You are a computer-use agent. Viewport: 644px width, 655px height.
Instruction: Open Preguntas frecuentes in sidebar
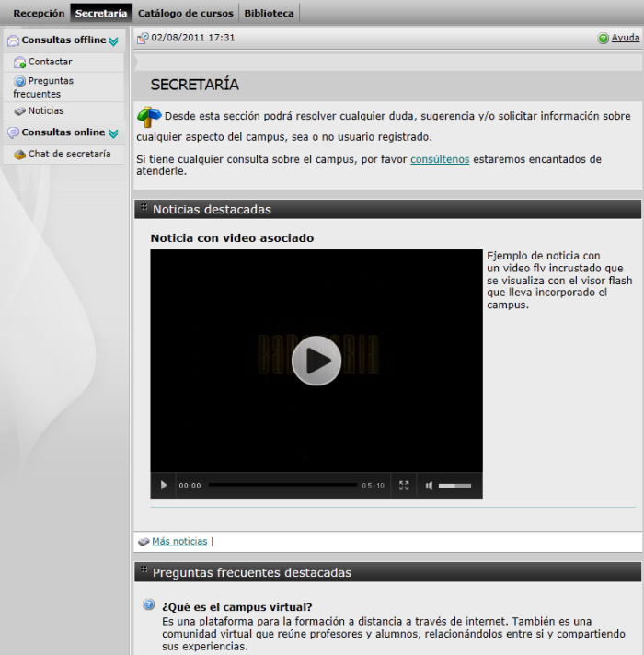click(x=43, y=87)
